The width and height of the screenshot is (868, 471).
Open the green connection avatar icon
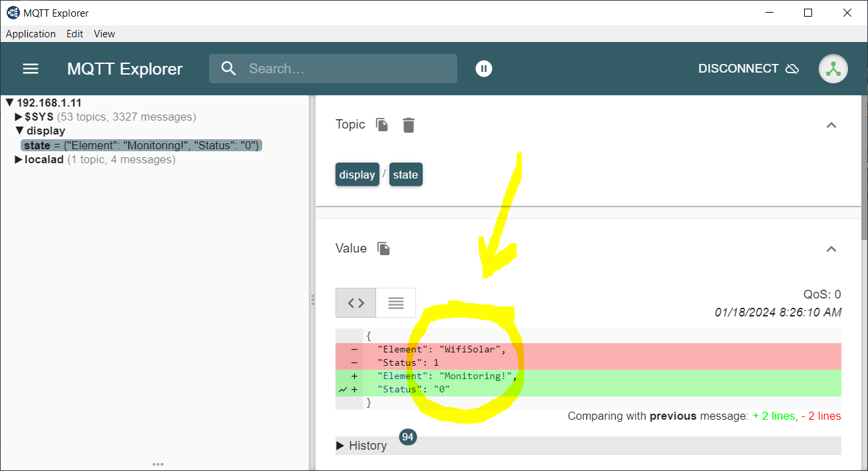833,69
